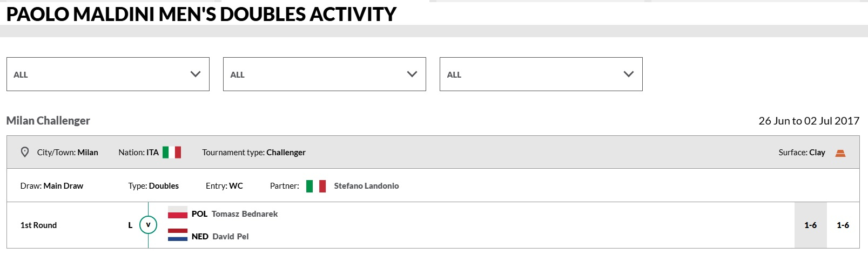Viewport: 868px width, 255px height.
Task: Click the first set score 1-6
Action: point(810,225)
